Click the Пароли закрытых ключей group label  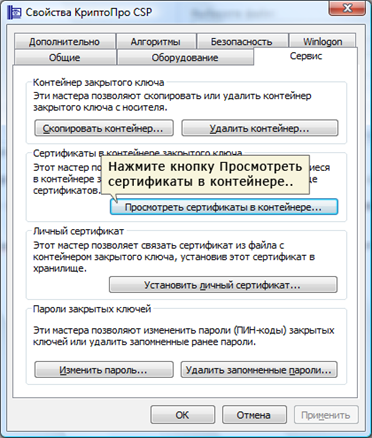coord(92,309)
